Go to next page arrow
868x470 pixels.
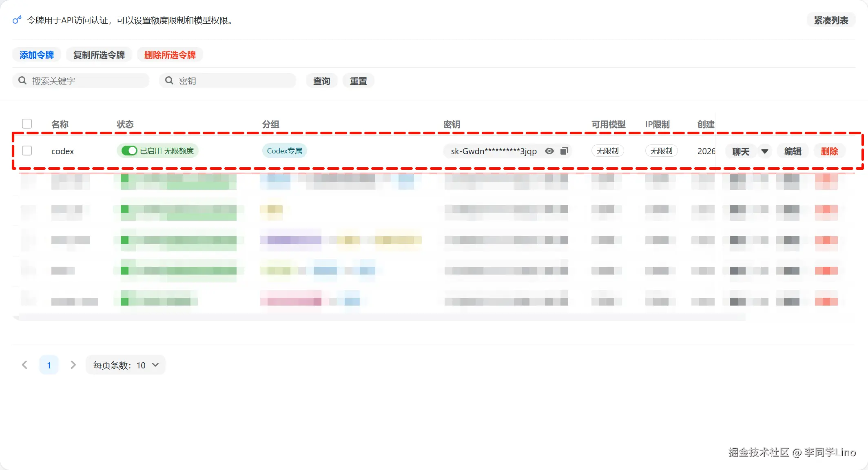click(73, 365)
